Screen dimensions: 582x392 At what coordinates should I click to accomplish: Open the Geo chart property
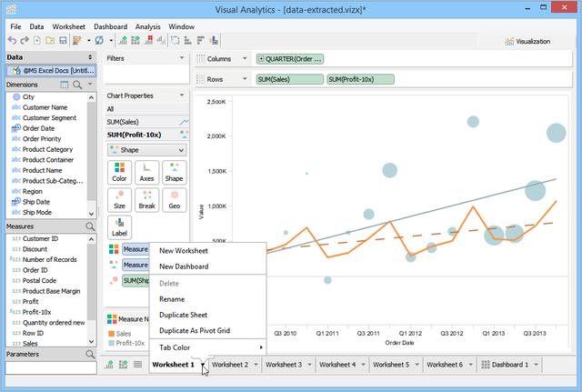174,200
